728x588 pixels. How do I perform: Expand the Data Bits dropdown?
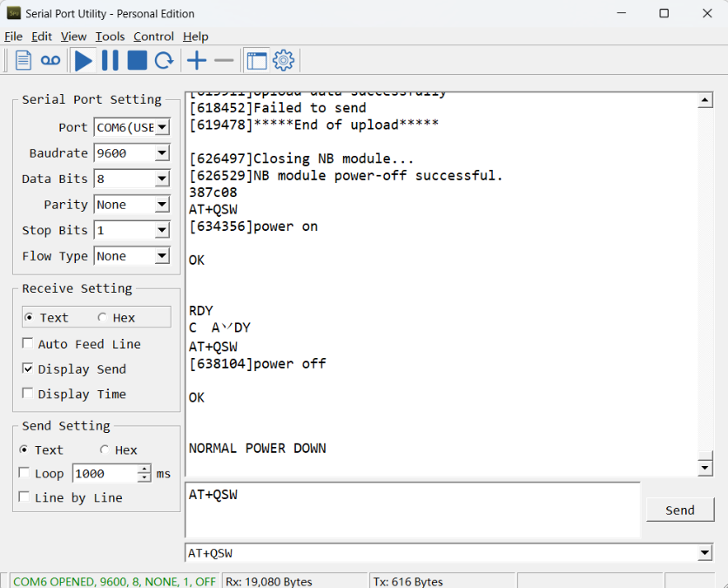click(162, 179)
